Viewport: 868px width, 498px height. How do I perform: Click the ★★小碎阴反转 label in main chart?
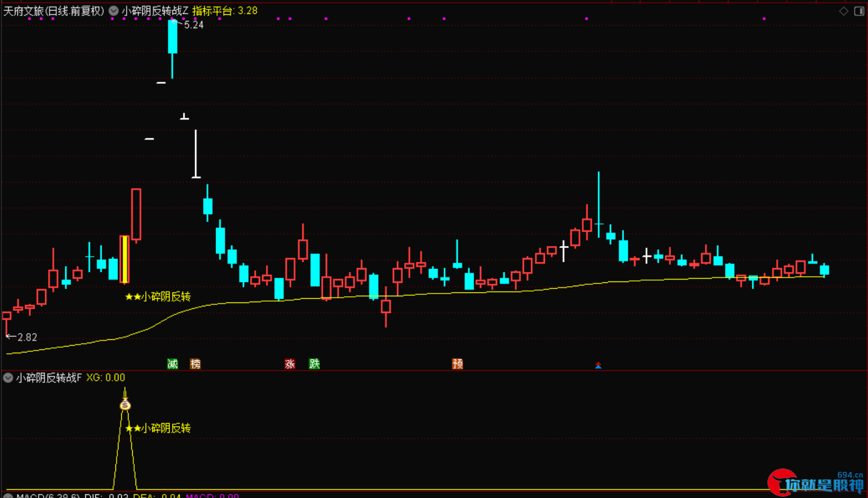pyautogui.click(x=158, y=296)
